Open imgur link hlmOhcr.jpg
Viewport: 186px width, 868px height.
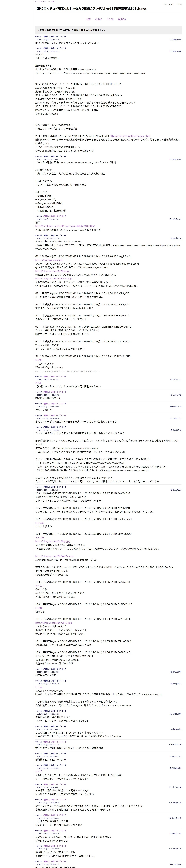pos(53,279)
